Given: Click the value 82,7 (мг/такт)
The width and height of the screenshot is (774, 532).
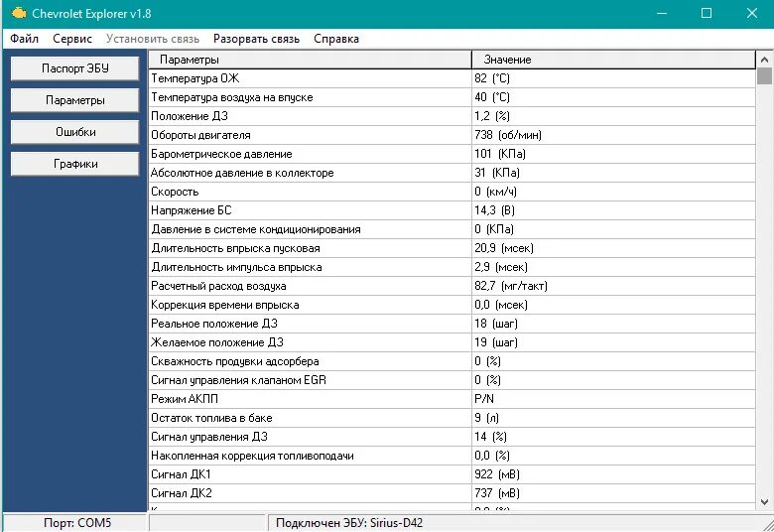Looking at the screenshot, I should click(511, 286).
